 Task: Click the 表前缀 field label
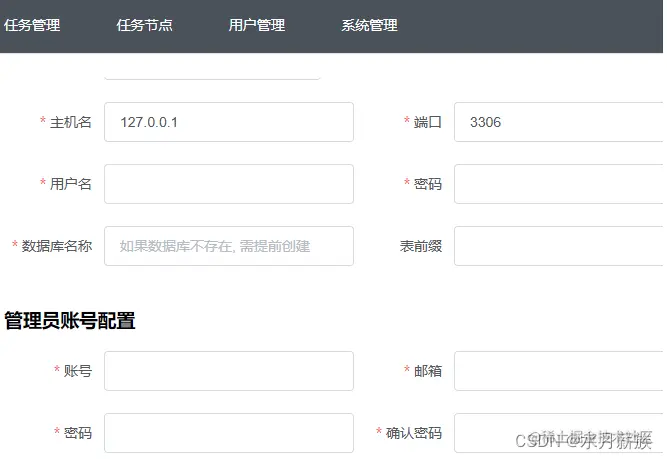point(421,246)
